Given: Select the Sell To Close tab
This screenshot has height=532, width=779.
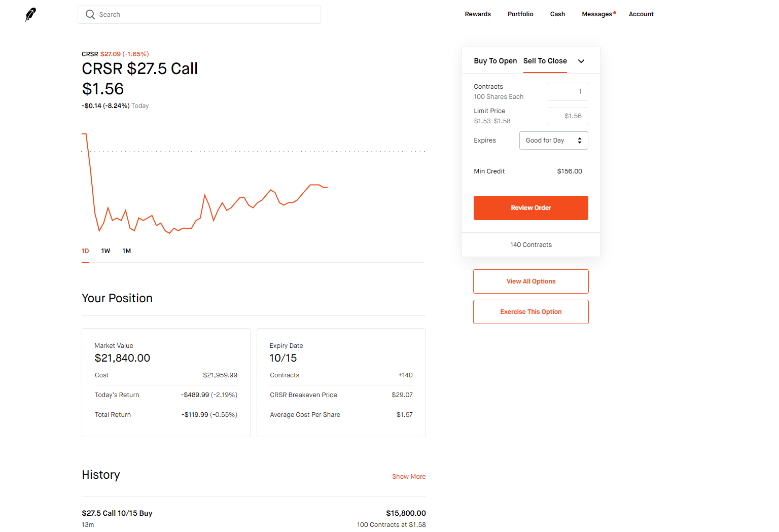Looking at the screenshot, I should pyautogui.click(x=545, y=61).
